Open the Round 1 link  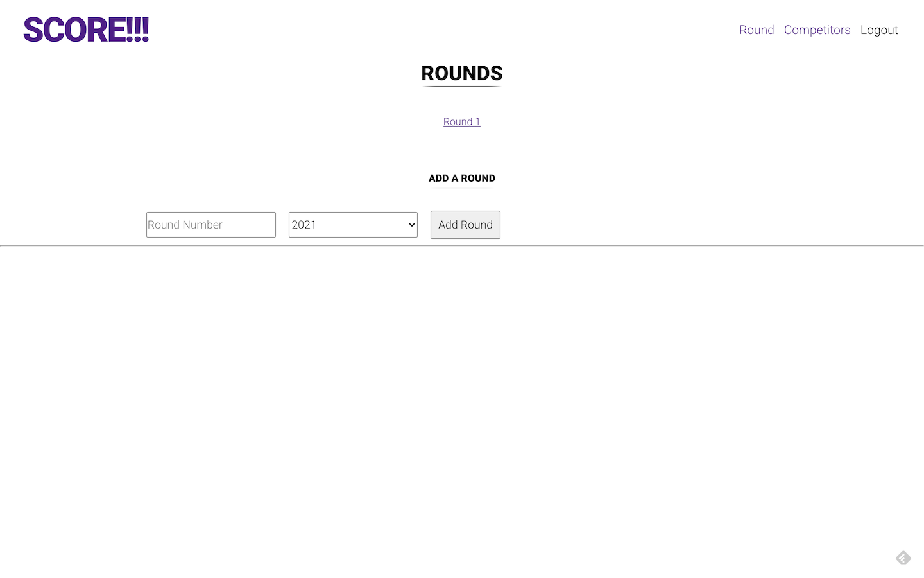pyautogui.click(x=462, y=121)
